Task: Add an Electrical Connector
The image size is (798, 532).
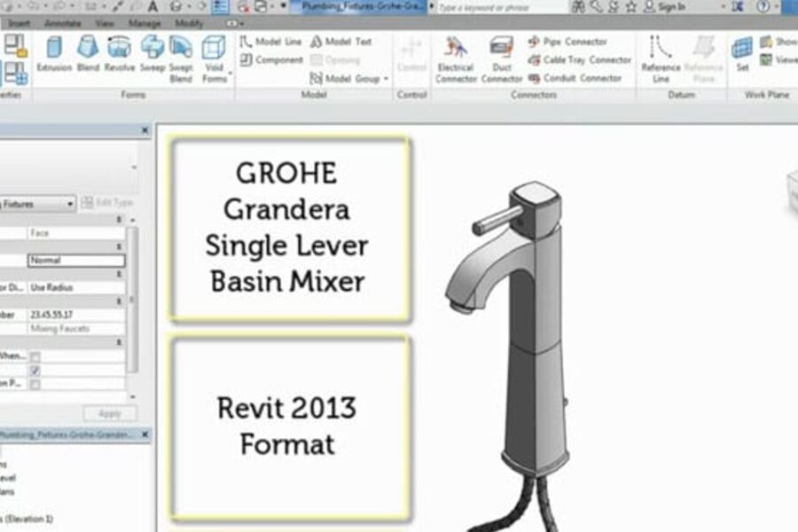Action: 455,58
